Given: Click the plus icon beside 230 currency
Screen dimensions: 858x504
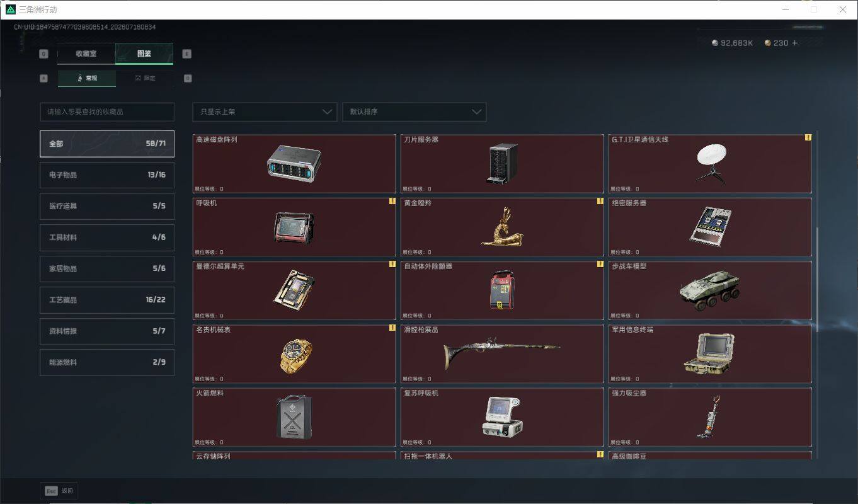Looking at the screenshot, I should 794,43.
